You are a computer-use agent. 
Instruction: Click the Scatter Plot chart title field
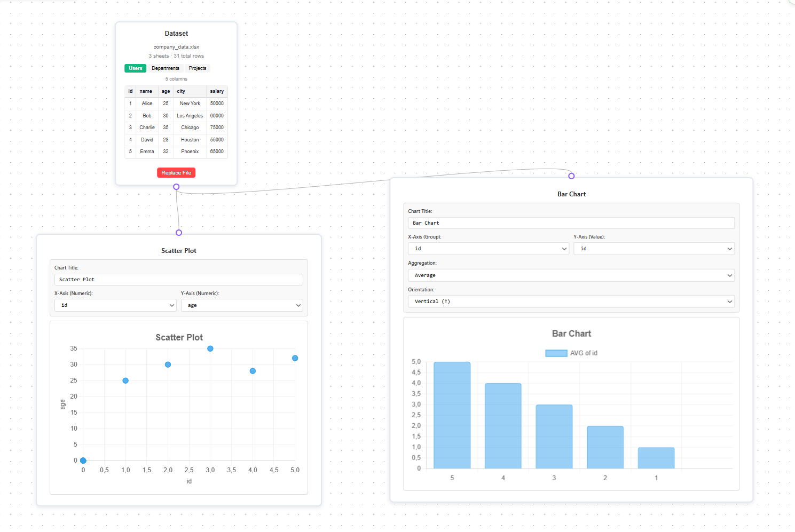(179, 280)
